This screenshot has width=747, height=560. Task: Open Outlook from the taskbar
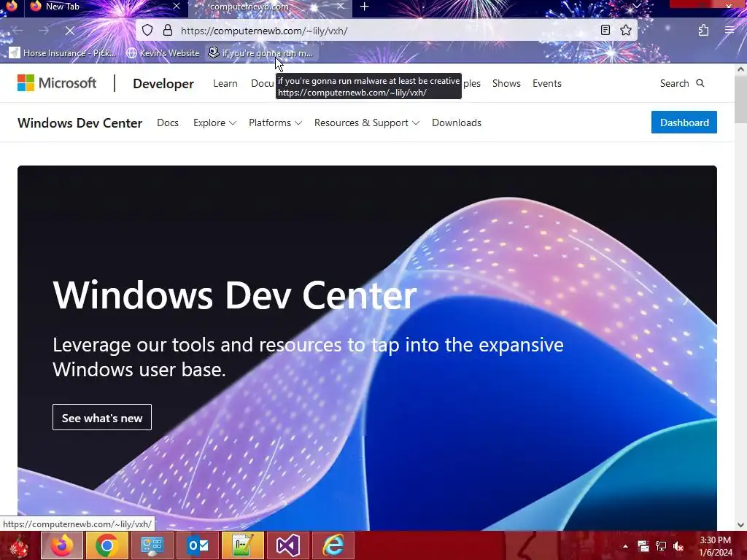pos(197,545)
